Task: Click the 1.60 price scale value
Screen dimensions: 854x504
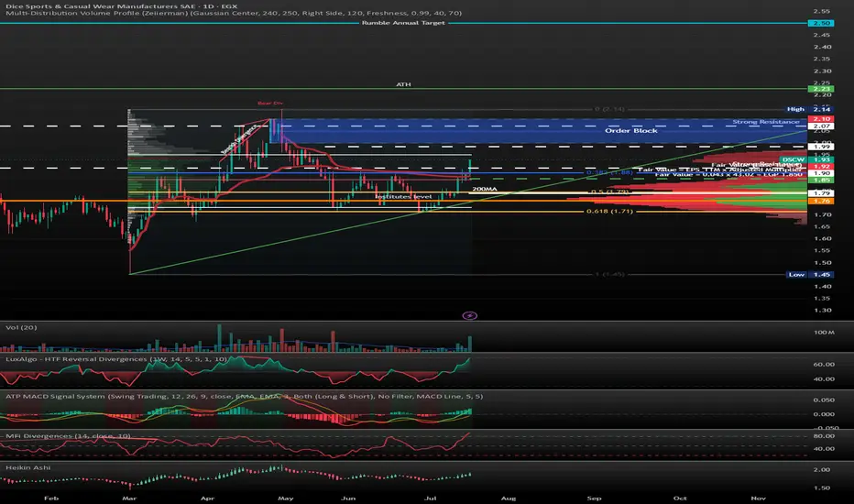Action: (x=821, y=238)
